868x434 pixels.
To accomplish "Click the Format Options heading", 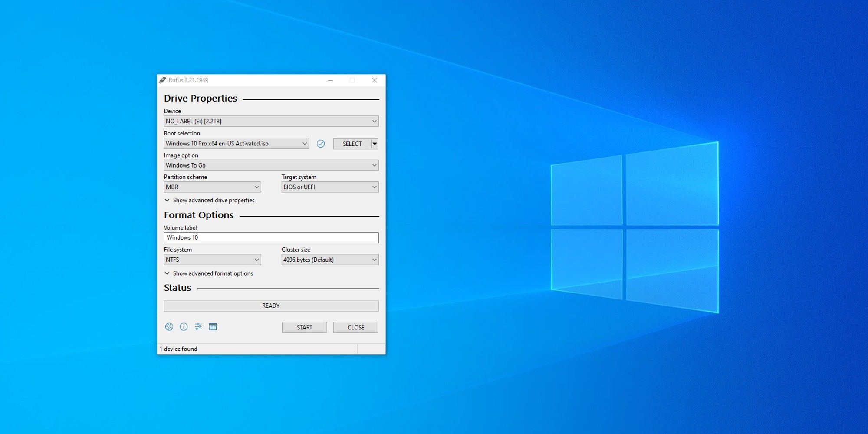I will pos(199,215).
